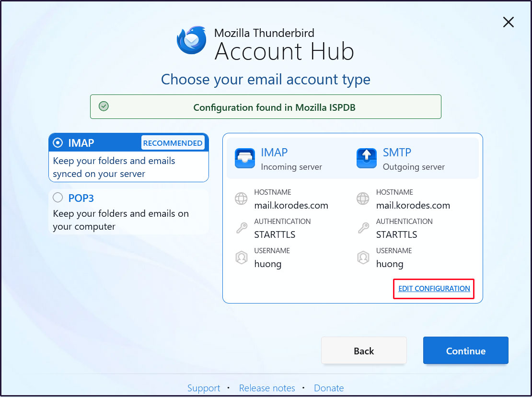Click the 'Mozilla Thunderbird' title text
The height and width of the screenshot is (398, 532).
click(x=264, y=33)
